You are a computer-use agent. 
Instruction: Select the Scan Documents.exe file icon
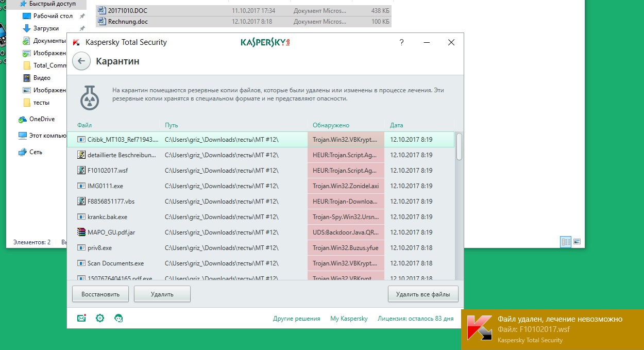pyautogui.click(x=81, y=263)
